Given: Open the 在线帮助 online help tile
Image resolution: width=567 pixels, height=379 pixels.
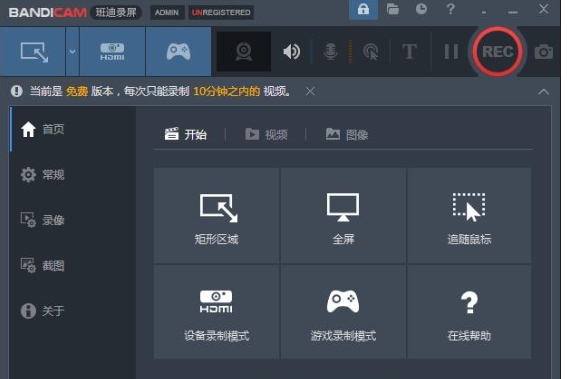Looking at the screenshot, I should tap(469, 312).
